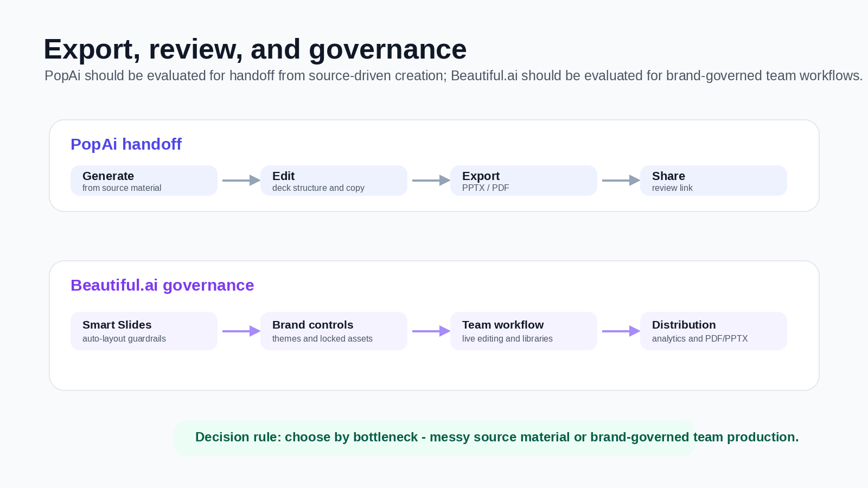The image size is (868, 488).
Task: Click 'auto-layout guardrails' caption
Action: click(124, 339)
